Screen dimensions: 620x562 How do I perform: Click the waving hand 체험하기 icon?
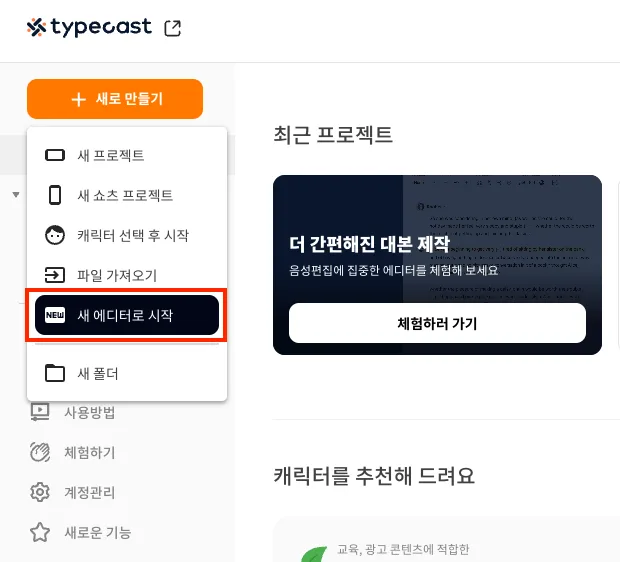(40, 452)
